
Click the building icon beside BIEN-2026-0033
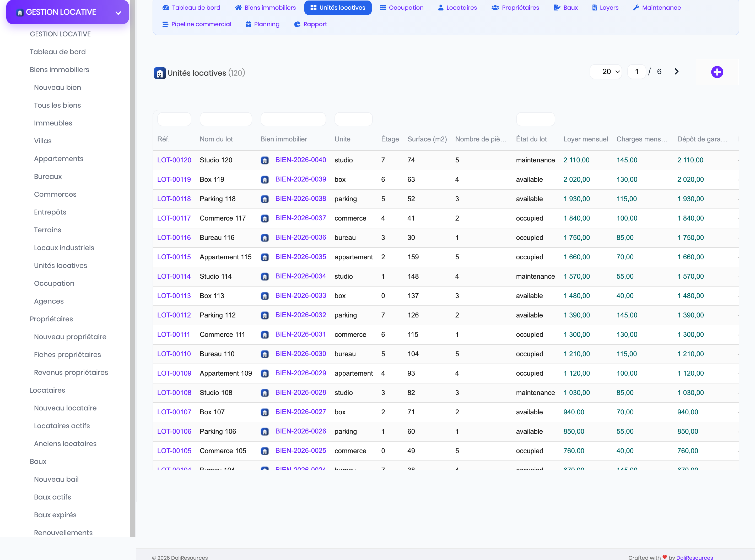[x=265, y=296]
